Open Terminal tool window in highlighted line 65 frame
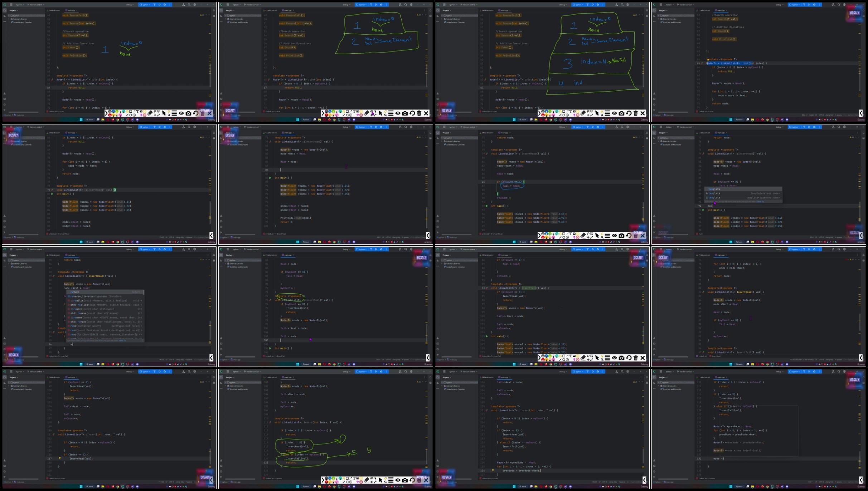The image size is (868, 491). (x=654, y=99)
